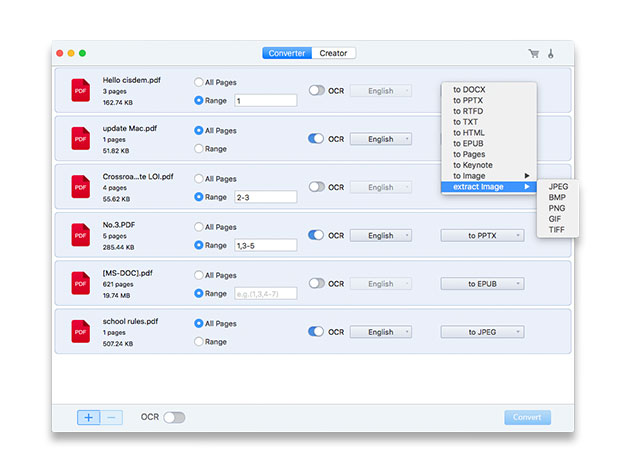630x473 pixels.
Task: Switch to the Converter tab
Action: pos(287,53)
